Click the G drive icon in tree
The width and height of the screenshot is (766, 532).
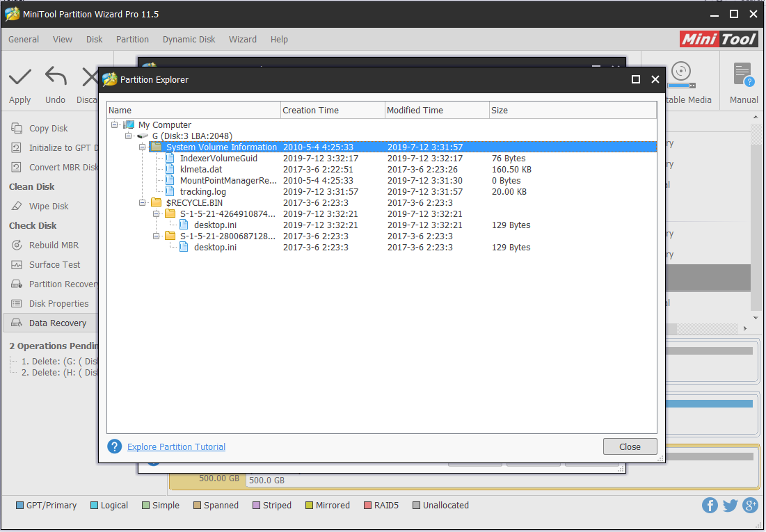coord(143,136)
